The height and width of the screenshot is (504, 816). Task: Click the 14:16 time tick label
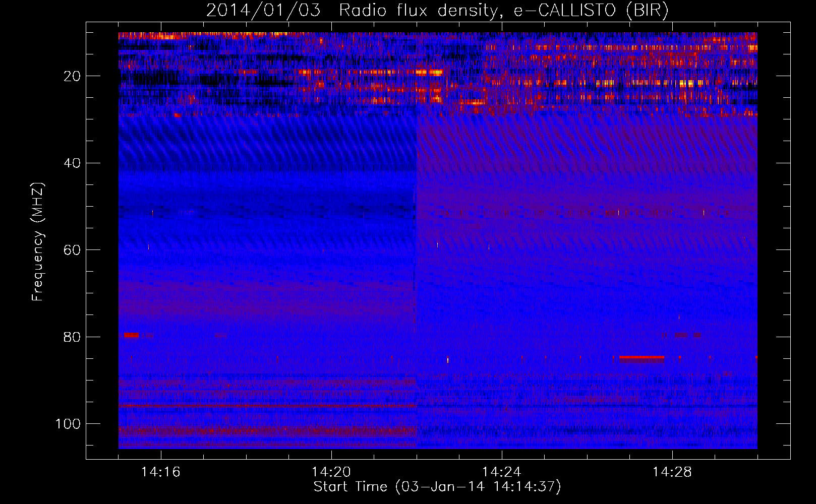(161, 472)
